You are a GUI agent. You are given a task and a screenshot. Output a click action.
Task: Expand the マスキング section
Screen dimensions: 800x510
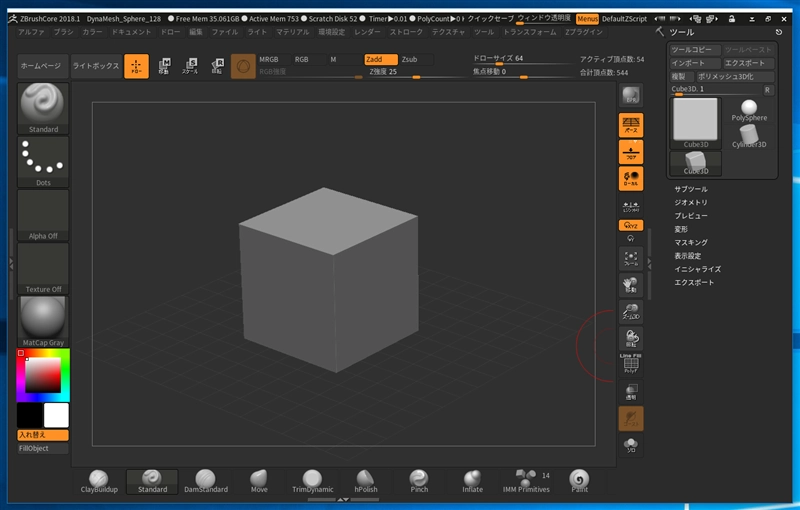pos(691,242)
